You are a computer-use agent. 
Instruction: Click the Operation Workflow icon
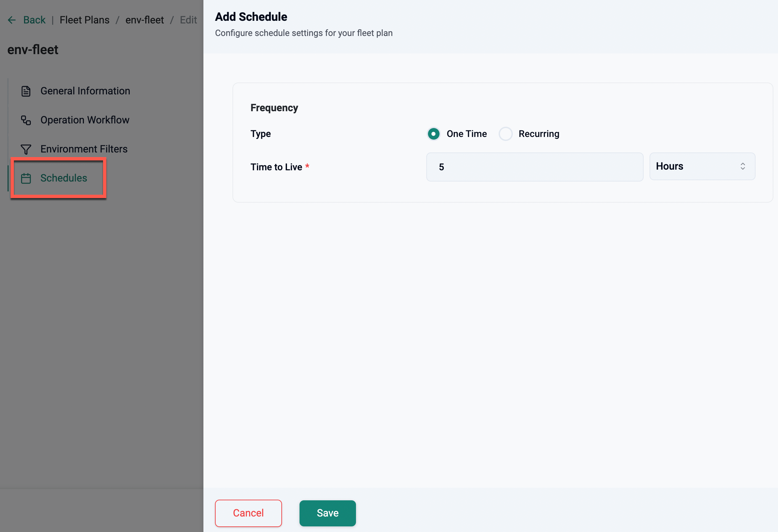tap(26, 120)
